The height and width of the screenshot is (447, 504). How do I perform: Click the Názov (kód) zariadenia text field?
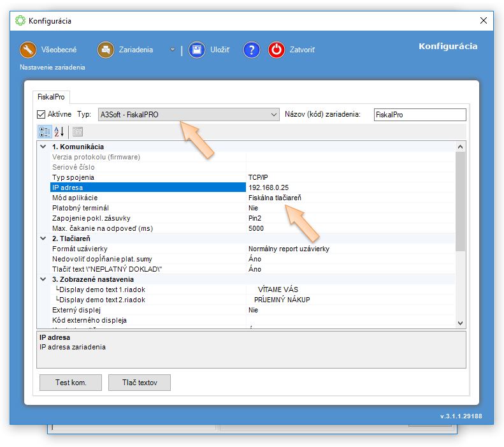pos(419,115)
